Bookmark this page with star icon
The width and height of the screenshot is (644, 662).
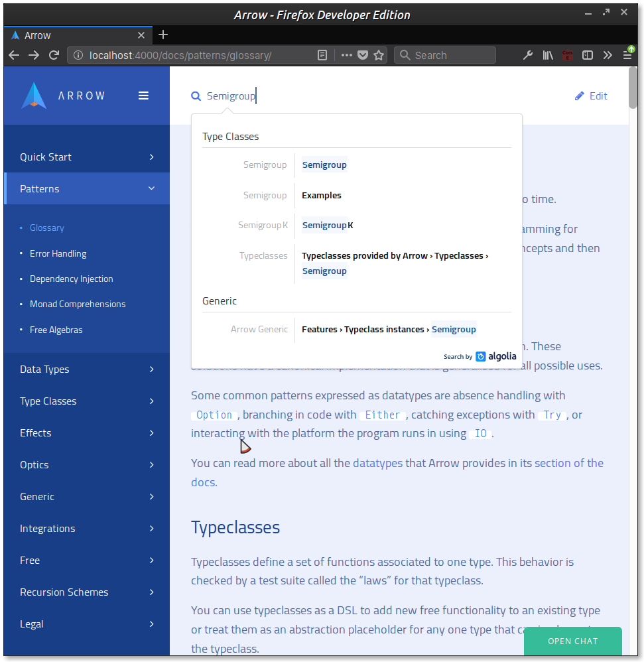[379, 55]
